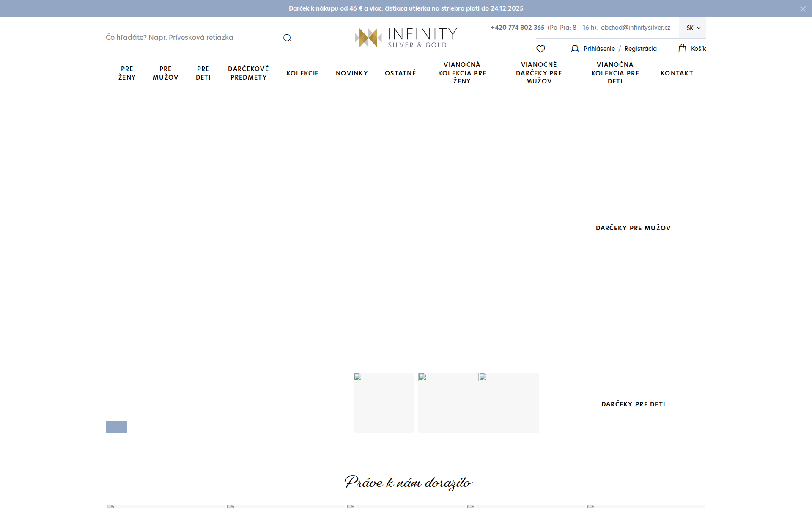Screen dimensions: 812x508
Task: Select the DARČEKY PRE MUŽOV banner
Action: (x=633, y=228)
